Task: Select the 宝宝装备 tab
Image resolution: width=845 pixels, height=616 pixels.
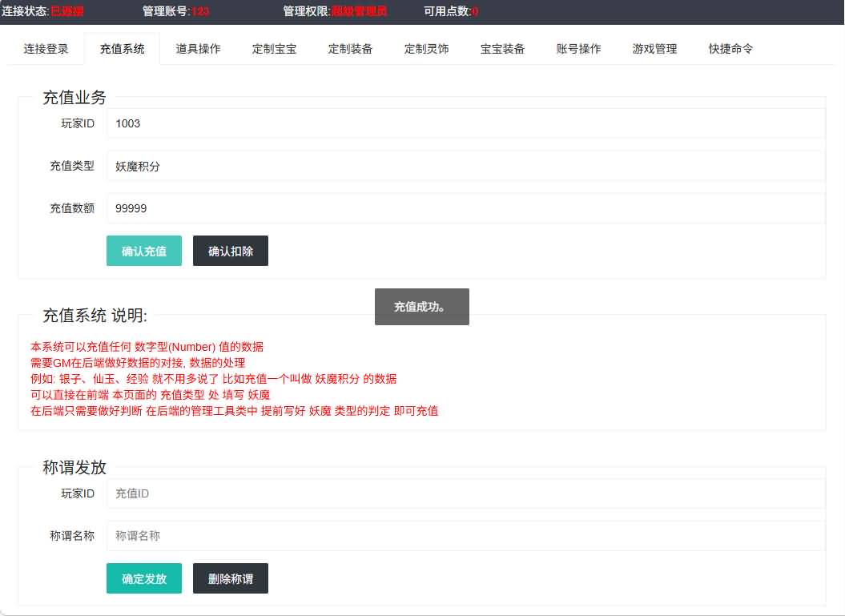Action: tap(502, 49)
